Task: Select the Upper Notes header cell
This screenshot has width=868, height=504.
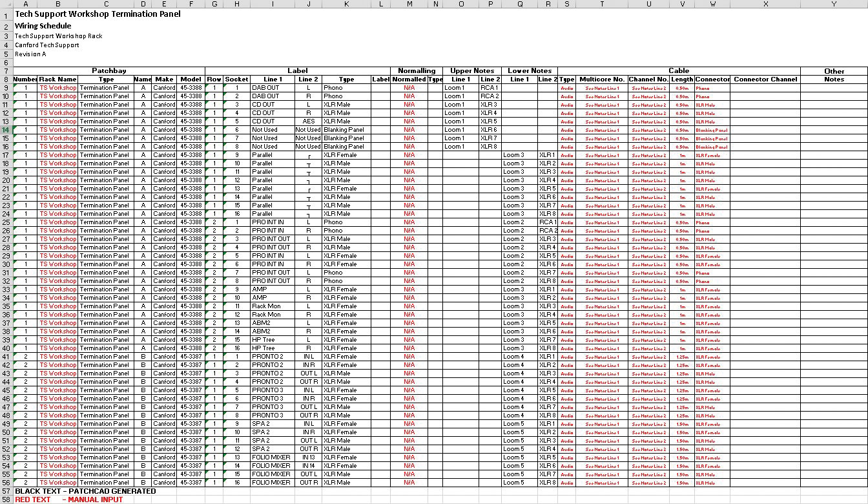Action: [x=472, y=71]
